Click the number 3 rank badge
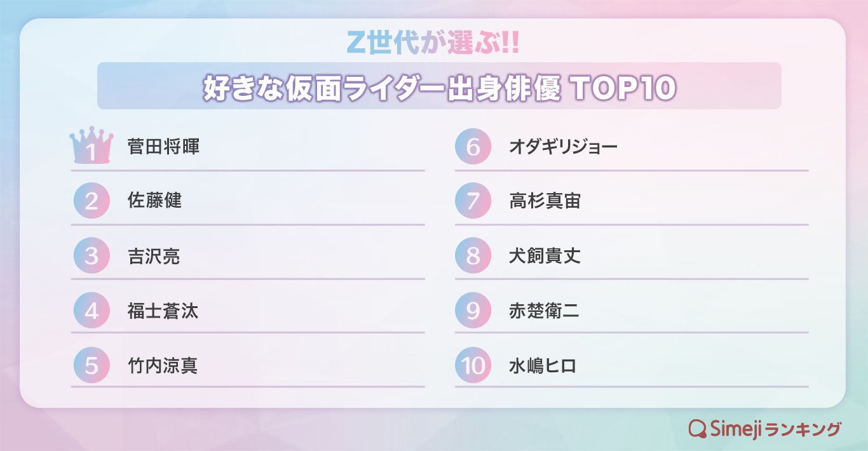 92,256
